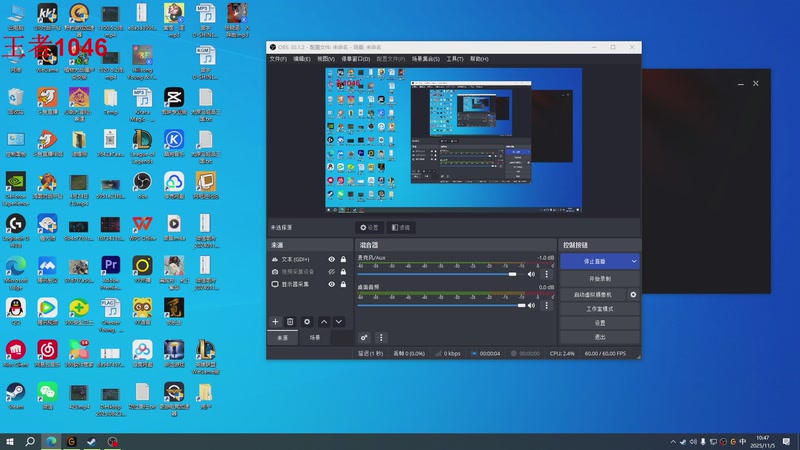Add a new source with the plus icon

pos(275,322)
